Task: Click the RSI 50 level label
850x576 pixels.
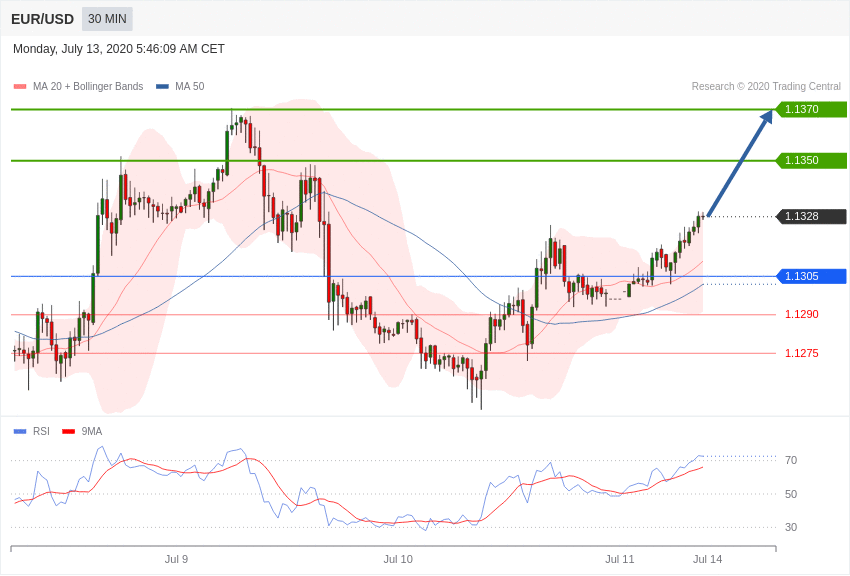Action: 791,494
